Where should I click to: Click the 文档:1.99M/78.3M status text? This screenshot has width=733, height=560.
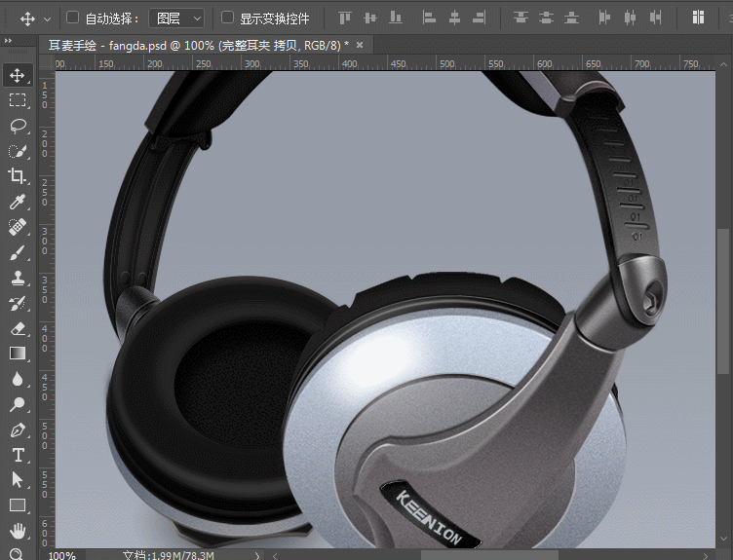[x=169, y=555]
